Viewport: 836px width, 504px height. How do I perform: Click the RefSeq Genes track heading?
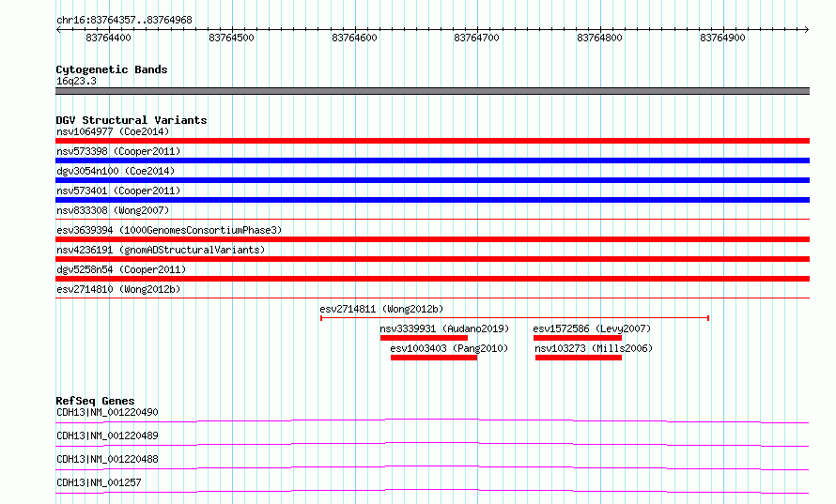point(95,401)
